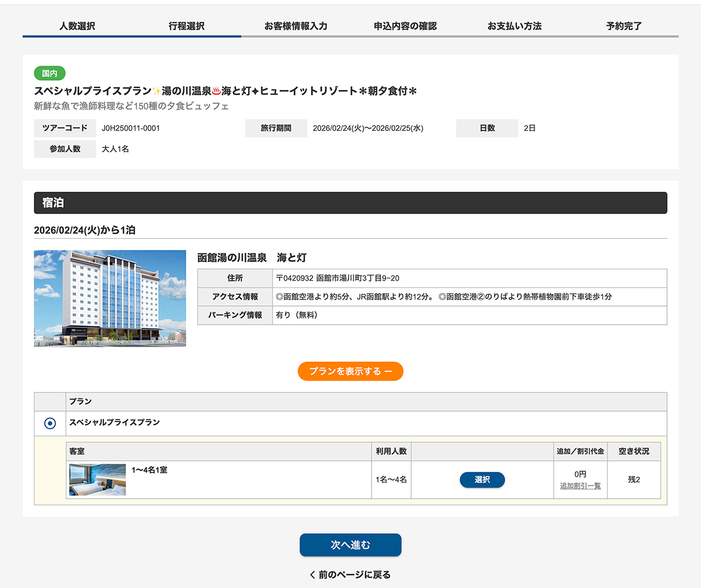
Task: Click the sparkle emoji in tour title
Action: click(x=156, y=91)
